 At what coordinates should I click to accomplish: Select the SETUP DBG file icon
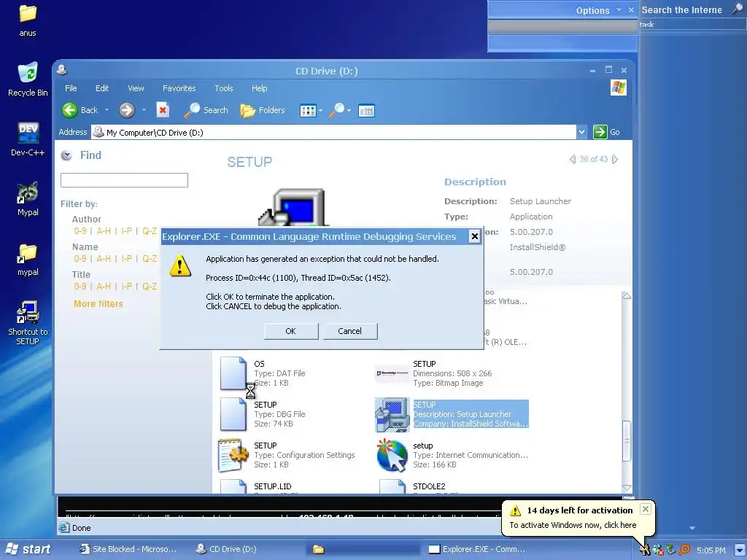(233, 414)
